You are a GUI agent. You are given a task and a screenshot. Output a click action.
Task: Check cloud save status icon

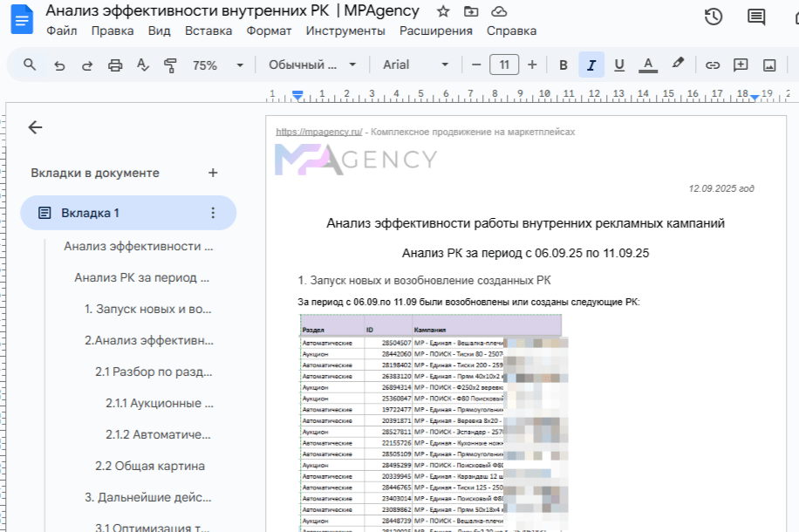tap(499, 11)
